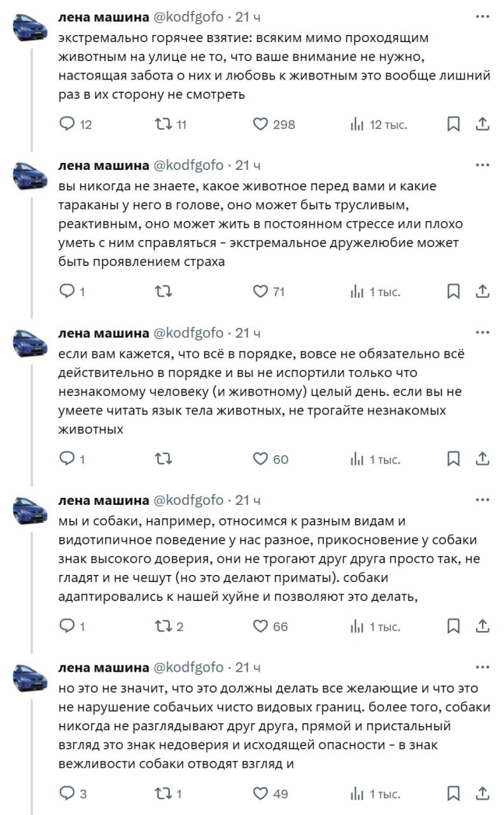The height and width of the screenshot is (815, 504).
Task: Click the first tweet's лена машина name
Action: (x=104, y=17)
